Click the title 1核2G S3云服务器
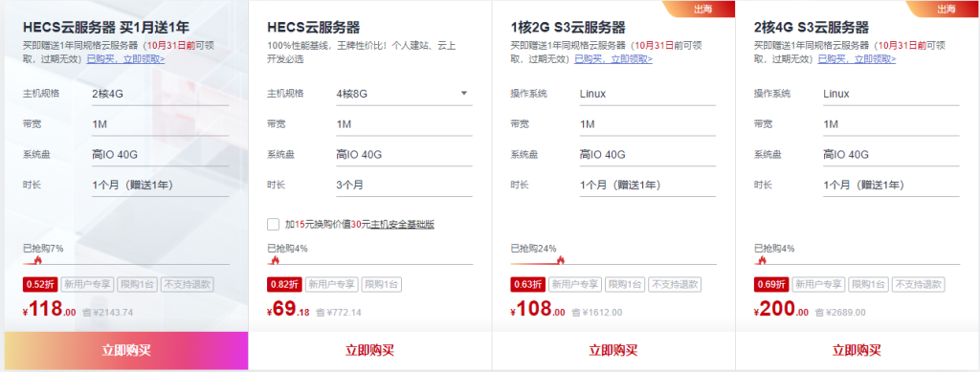 coord(568,28)
